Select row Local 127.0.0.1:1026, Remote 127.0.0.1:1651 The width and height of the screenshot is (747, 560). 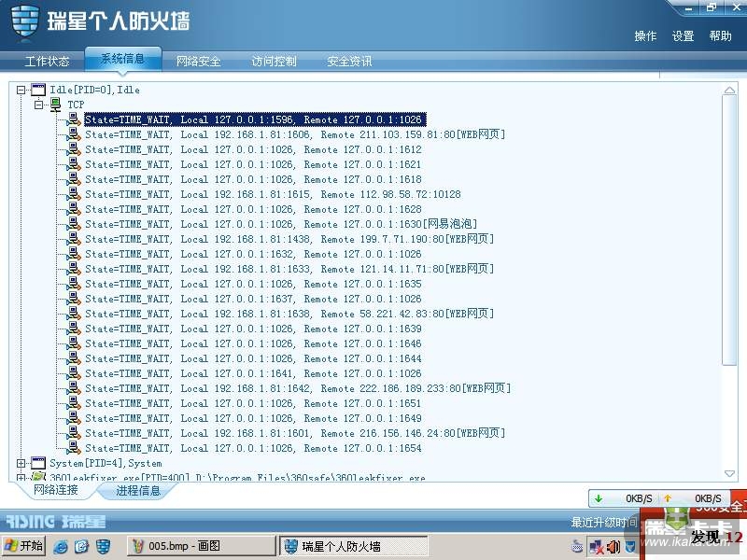tap(253, 403)
